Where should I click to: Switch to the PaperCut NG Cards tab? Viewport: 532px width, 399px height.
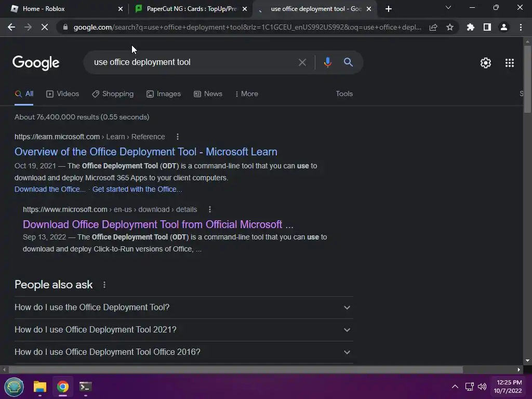point(191,9)
